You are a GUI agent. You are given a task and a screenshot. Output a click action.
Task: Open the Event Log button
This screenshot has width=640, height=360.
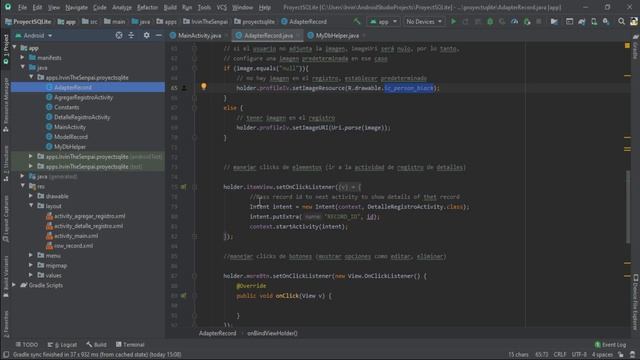pyautogui.click(x=610, y=344)
